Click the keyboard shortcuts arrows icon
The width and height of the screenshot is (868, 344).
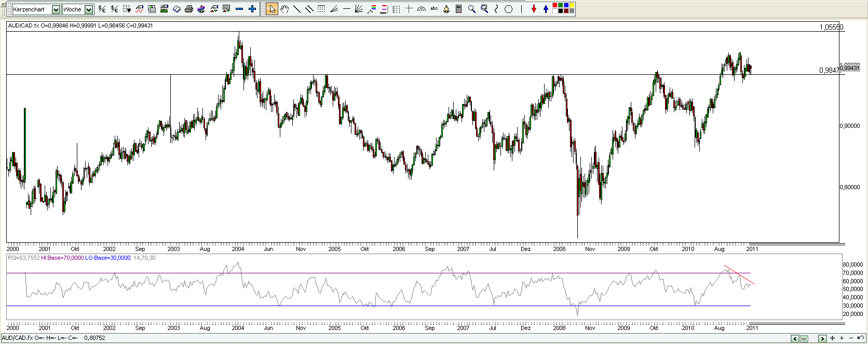coord(226,9)
